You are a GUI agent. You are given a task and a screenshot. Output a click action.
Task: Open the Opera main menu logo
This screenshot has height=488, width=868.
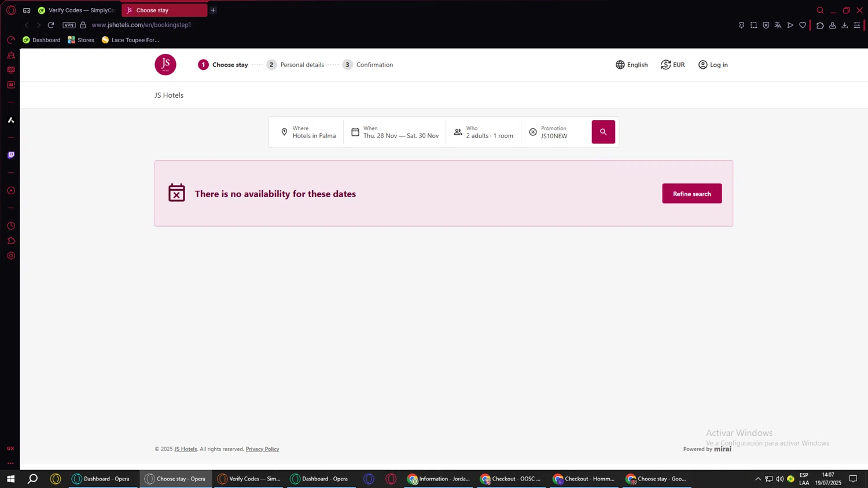11,10
